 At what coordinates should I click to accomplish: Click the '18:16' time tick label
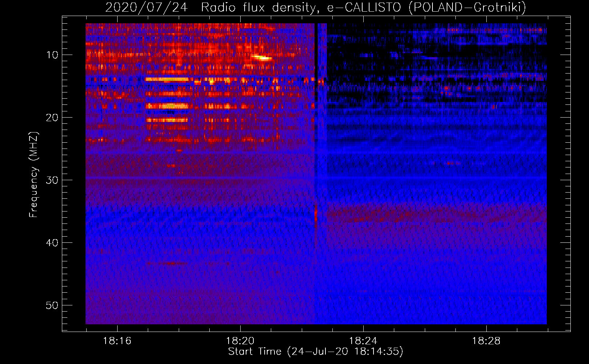point(117,341)
